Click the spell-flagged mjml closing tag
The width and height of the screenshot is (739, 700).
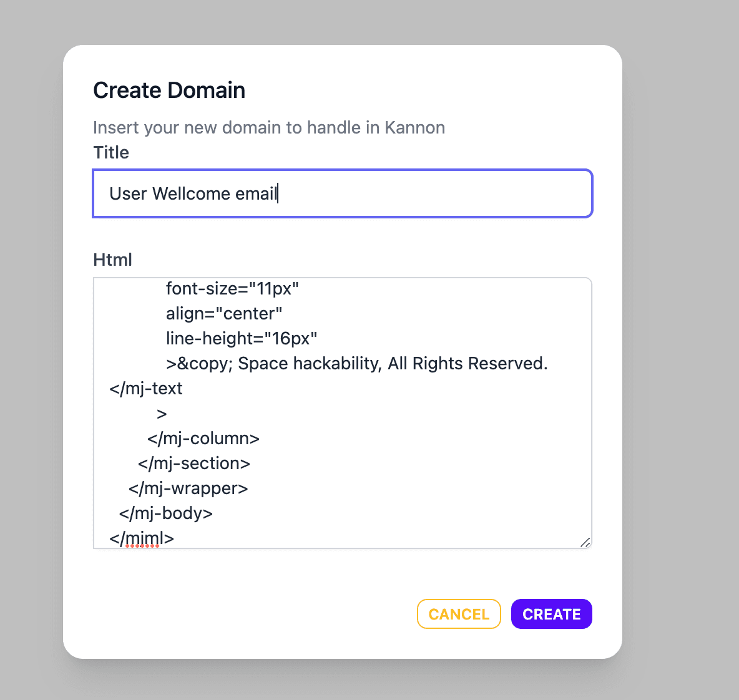tap(142, 538)
